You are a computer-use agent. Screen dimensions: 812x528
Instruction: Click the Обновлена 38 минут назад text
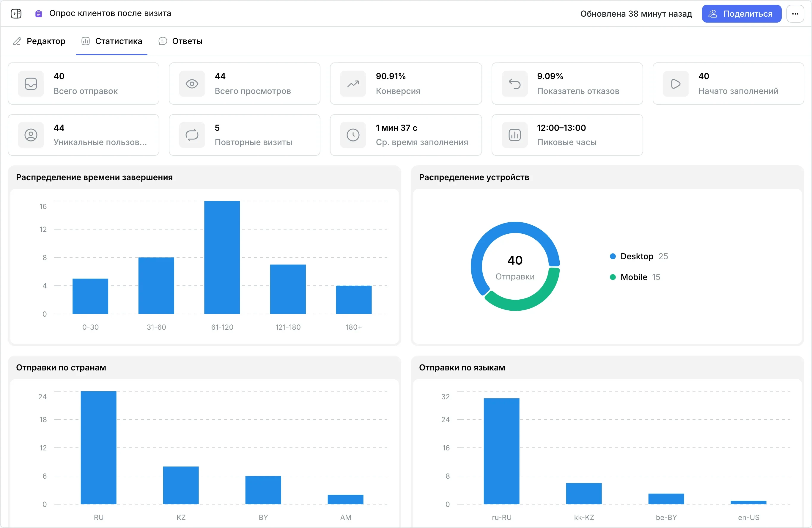(x=636, y=14)
